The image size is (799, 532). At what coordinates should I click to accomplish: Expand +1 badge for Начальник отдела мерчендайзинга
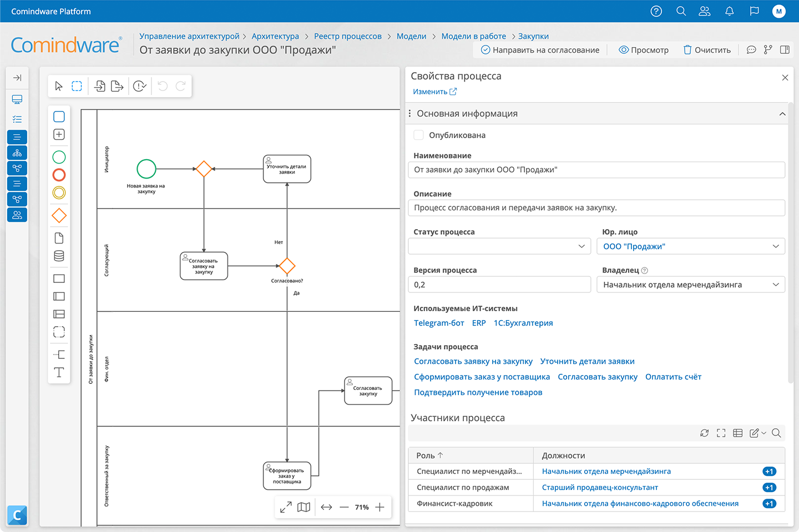point(769,472)
